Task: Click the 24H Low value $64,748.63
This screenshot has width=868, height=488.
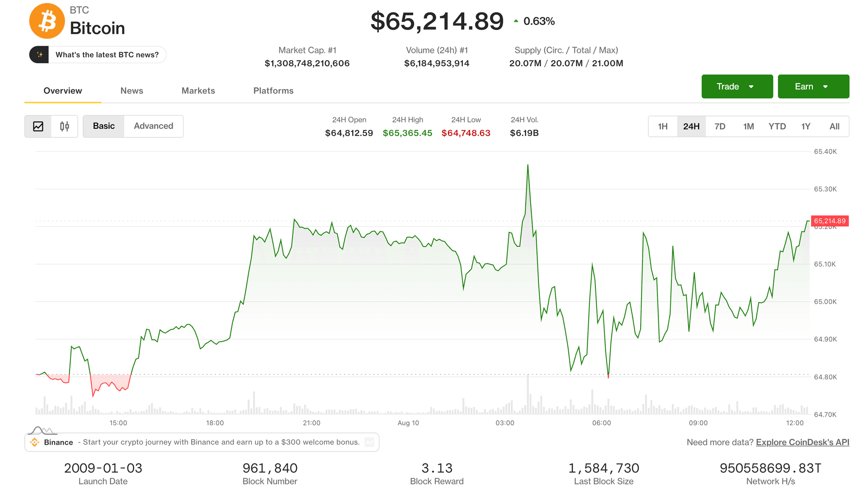Action: click(466, 133)
